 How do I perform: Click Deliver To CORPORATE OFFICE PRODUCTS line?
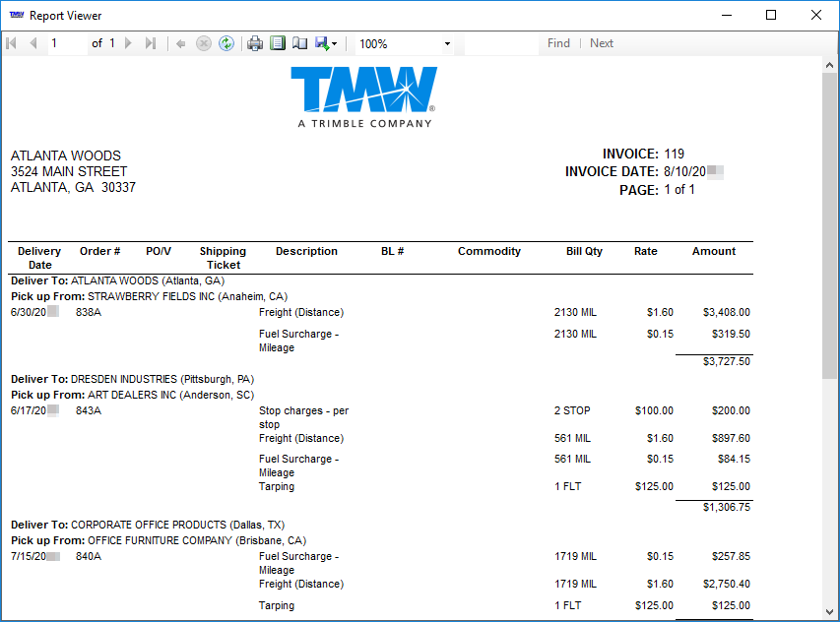point(148,526)
